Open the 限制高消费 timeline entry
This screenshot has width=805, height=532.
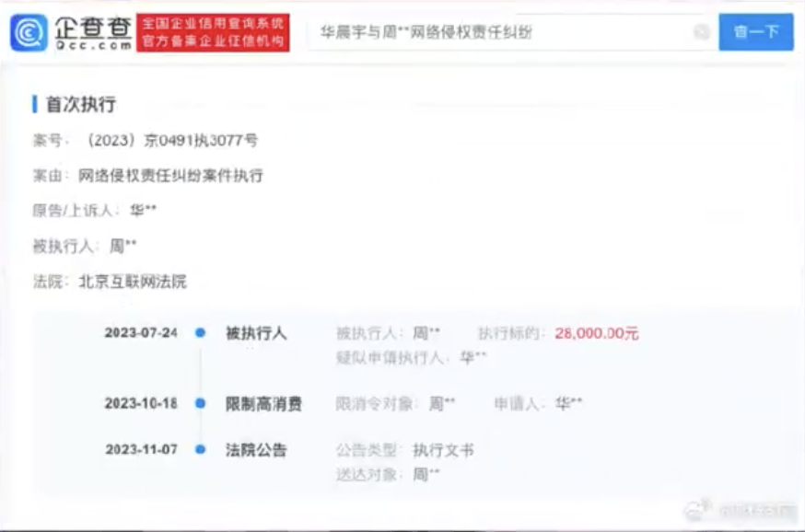tap(263, 403)
